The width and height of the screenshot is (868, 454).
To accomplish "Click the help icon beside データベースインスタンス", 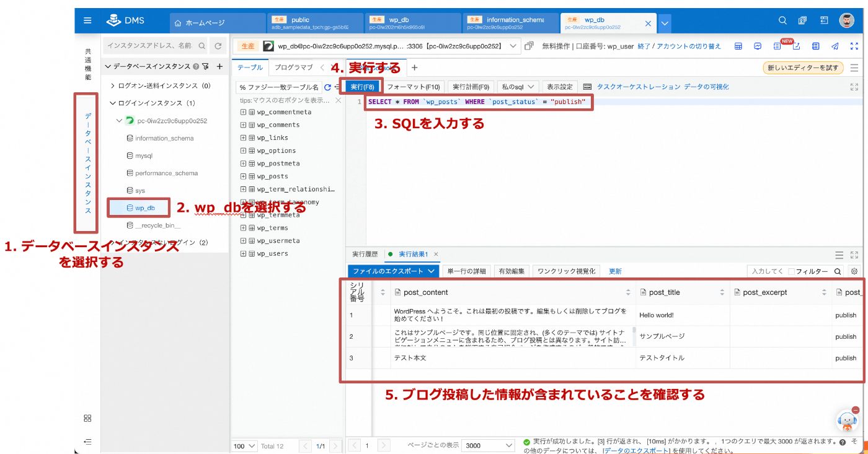I will 196,66.
